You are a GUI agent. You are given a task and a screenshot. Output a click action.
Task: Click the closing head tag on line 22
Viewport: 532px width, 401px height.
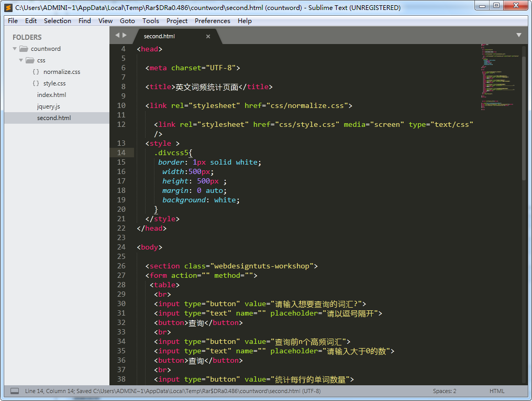[x=151, y=228]
